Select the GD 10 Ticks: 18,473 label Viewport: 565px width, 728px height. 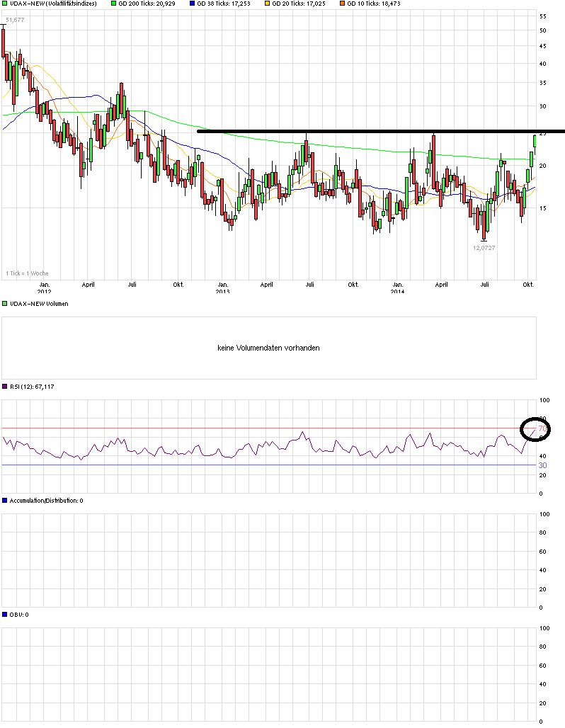coord(374,4)
